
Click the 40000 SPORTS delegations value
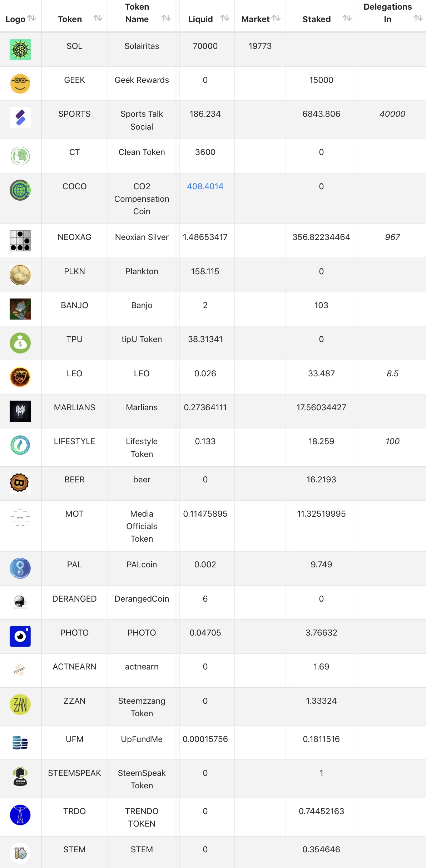pyautogui.click(x=392, y=114)
